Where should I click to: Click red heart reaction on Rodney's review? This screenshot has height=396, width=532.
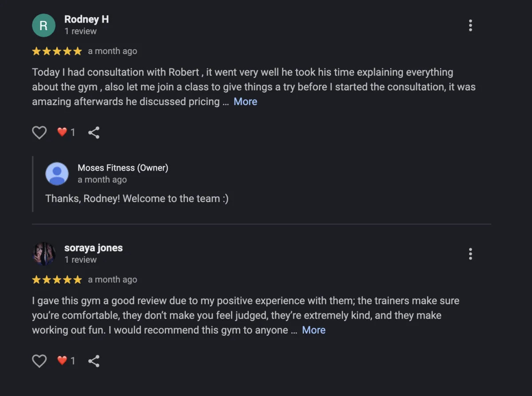[x=63, y=132]
